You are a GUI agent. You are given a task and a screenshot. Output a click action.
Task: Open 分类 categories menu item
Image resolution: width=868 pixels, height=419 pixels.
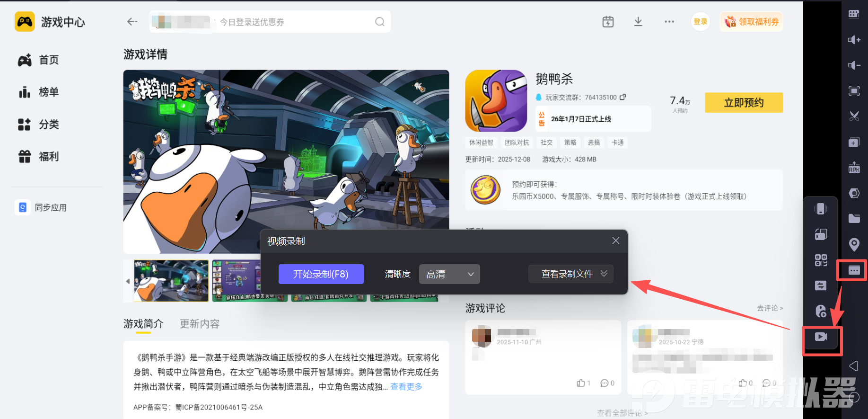(x=38, y=125)
